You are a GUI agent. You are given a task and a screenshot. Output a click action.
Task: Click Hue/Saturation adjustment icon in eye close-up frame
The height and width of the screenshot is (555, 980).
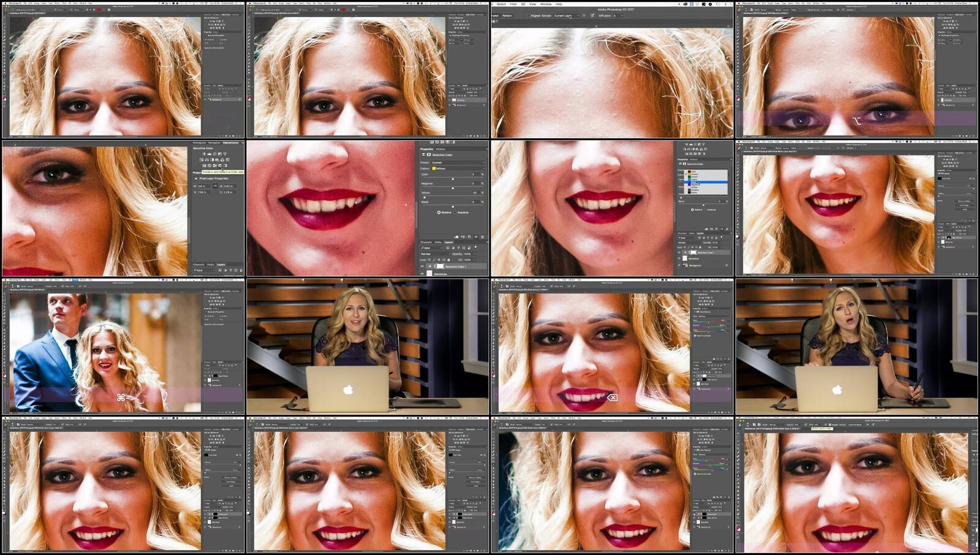pyautogui.click(x=202, y=160)
